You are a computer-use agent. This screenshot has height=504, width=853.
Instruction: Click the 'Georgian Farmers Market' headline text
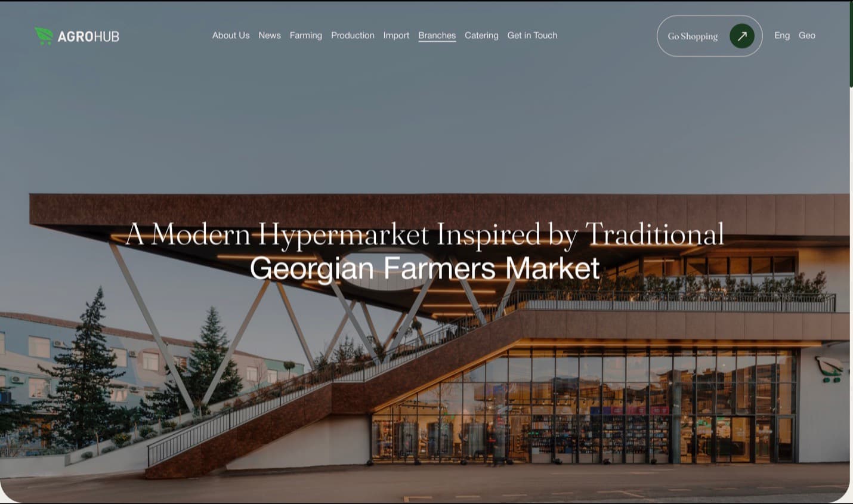point(425,268)
